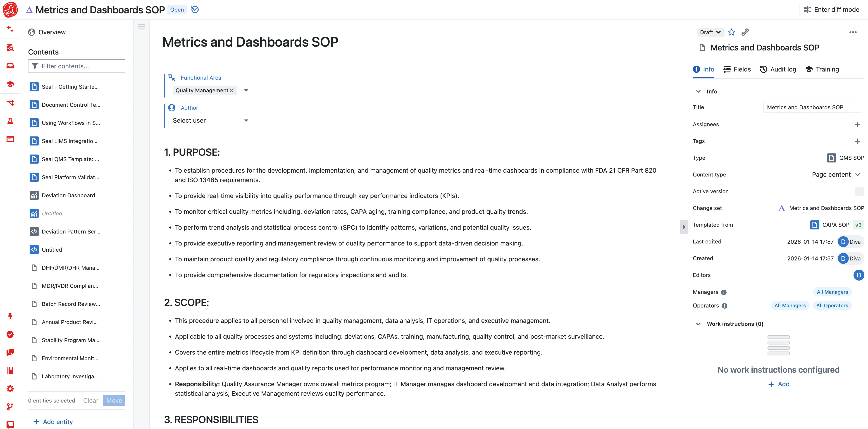Toggle the contents panel hamburger handle
868x429 pixels.
coord(141,27)
